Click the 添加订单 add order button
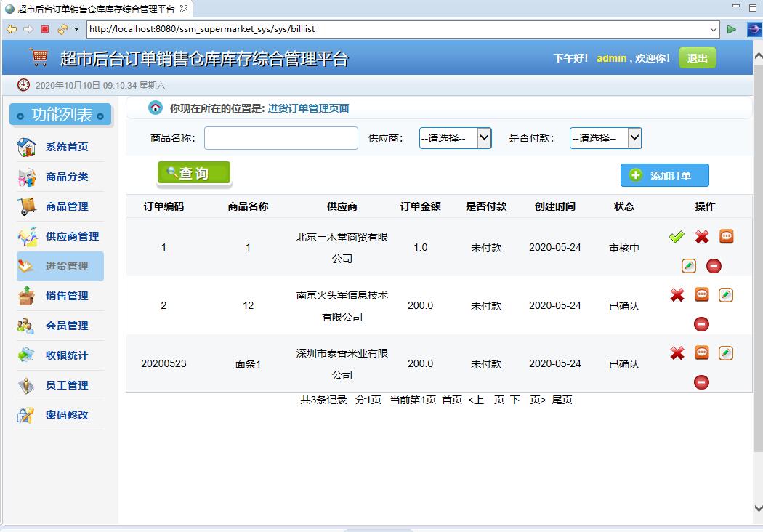 [663, 174]
